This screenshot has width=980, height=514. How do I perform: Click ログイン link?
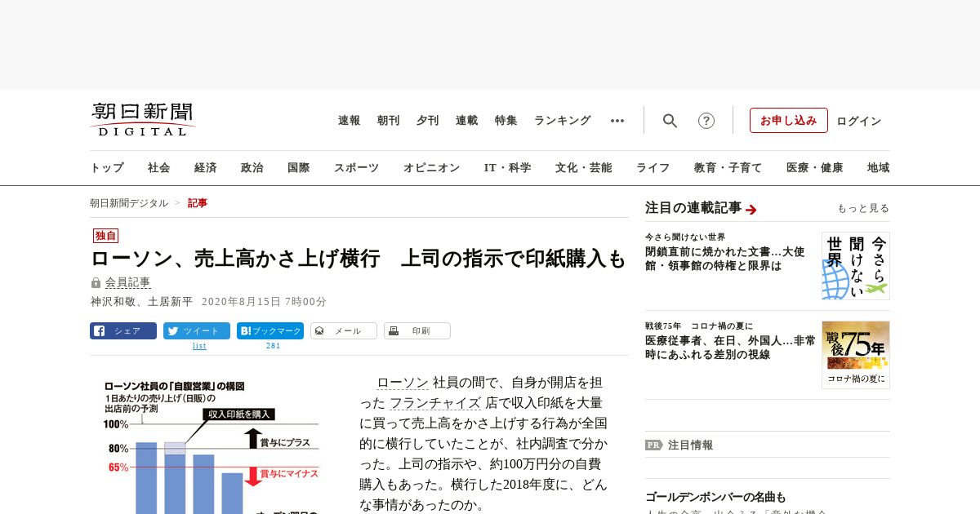coord(859,121)
